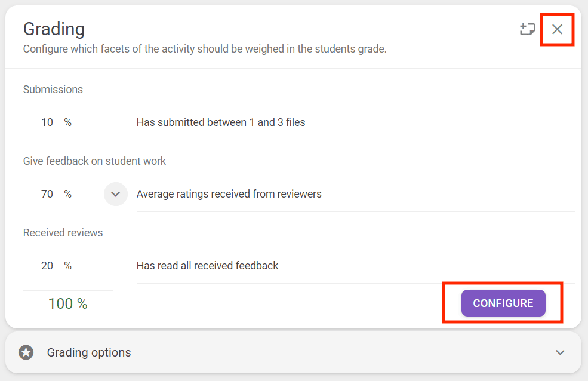Click the grading description subtitle text
This screenshot has width=588, height=381.
pos(205,49)
